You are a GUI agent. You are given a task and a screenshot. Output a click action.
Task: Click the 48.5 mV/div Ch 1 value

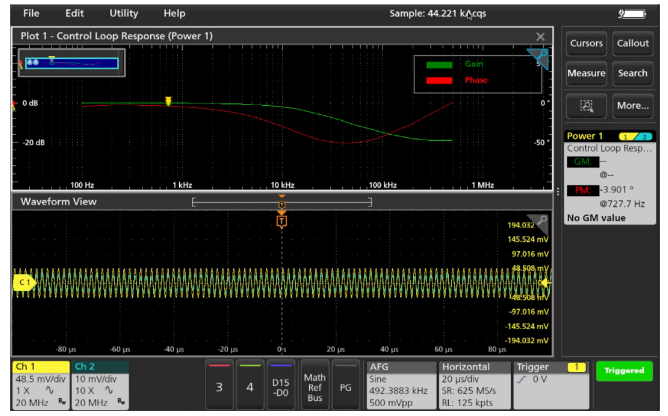click(x=40, y=379)
